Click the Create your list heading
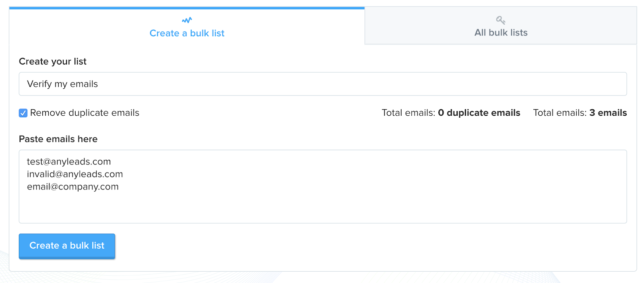 53,61
